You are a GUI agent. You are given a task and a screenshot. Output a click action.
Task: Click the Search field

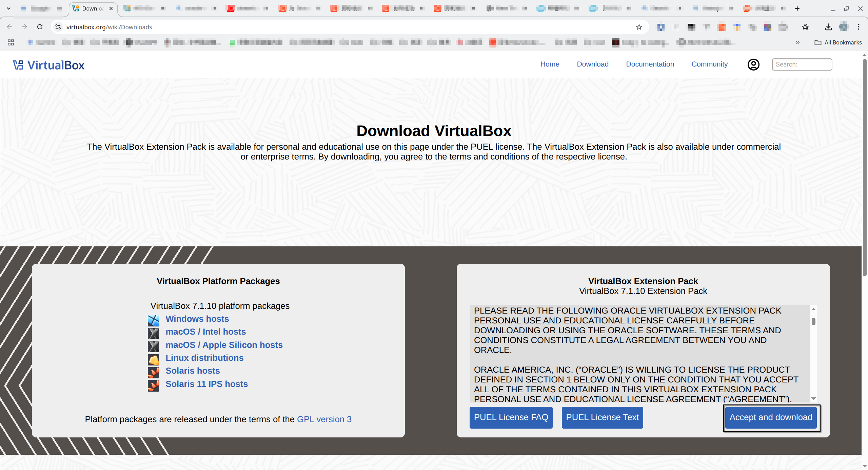[802, 64]
